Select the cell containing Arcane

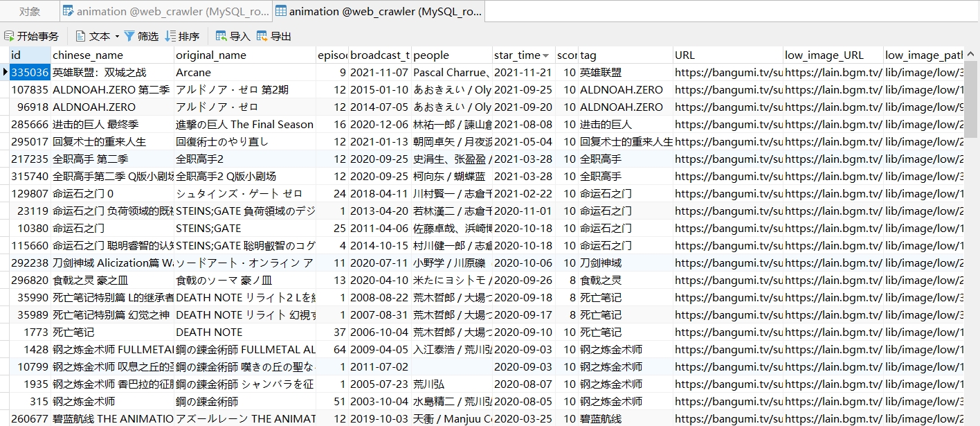tap(245, 72)
